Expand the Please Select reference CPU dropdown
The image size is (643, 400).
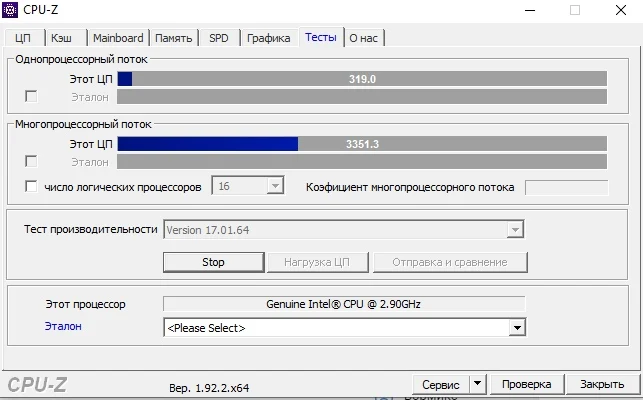[x=344, y=328]
